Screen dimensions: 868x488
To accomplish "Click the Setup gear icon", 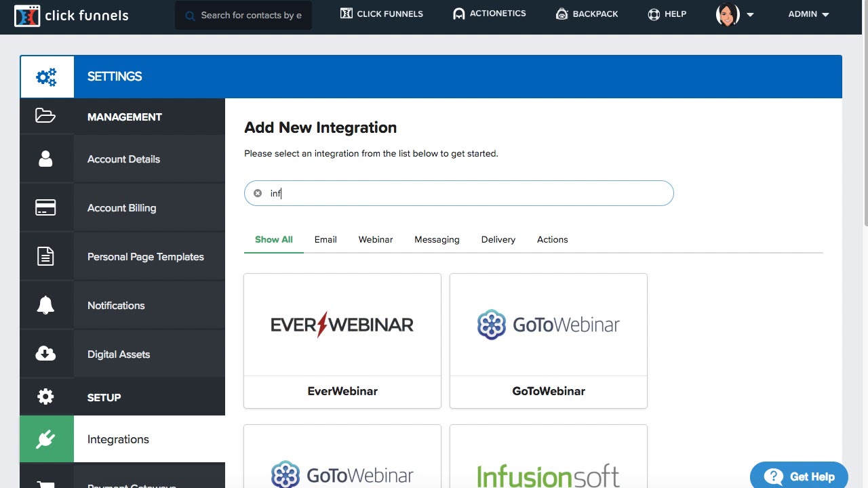I will click(x=45, y=396).
